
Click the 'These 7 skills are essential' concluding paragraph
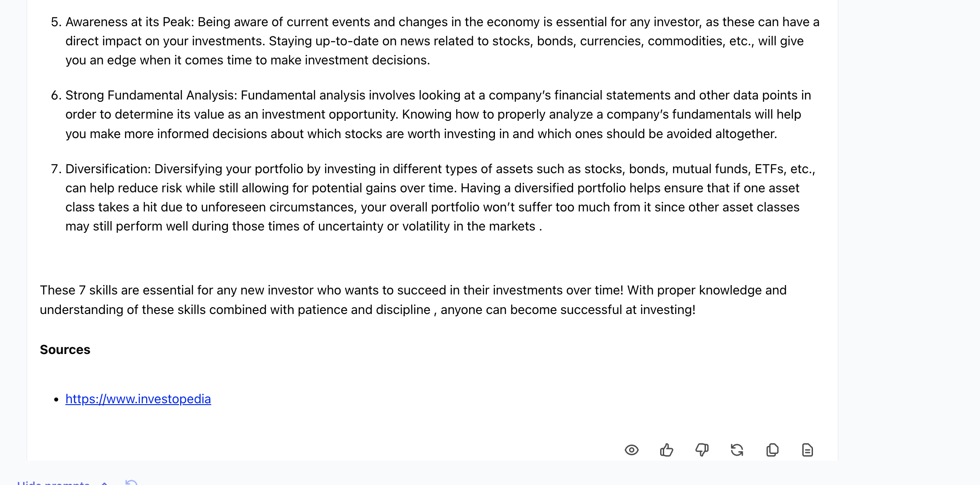pos(413,300)
